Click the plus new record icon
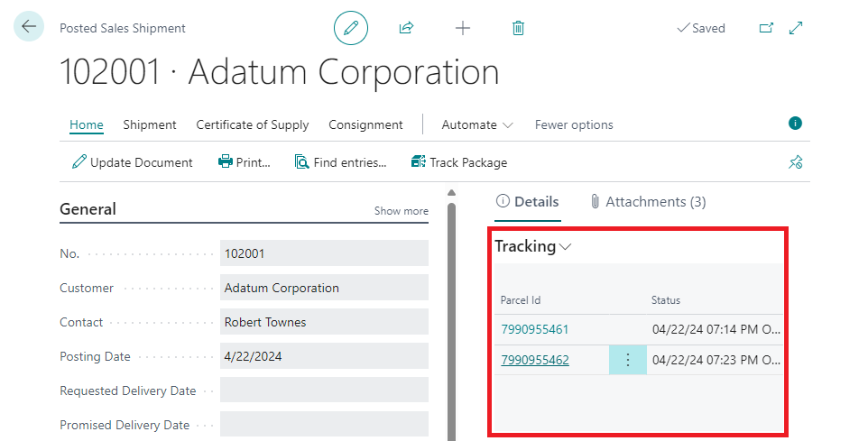This screenshot has height=441, width=868. (463, 28)
